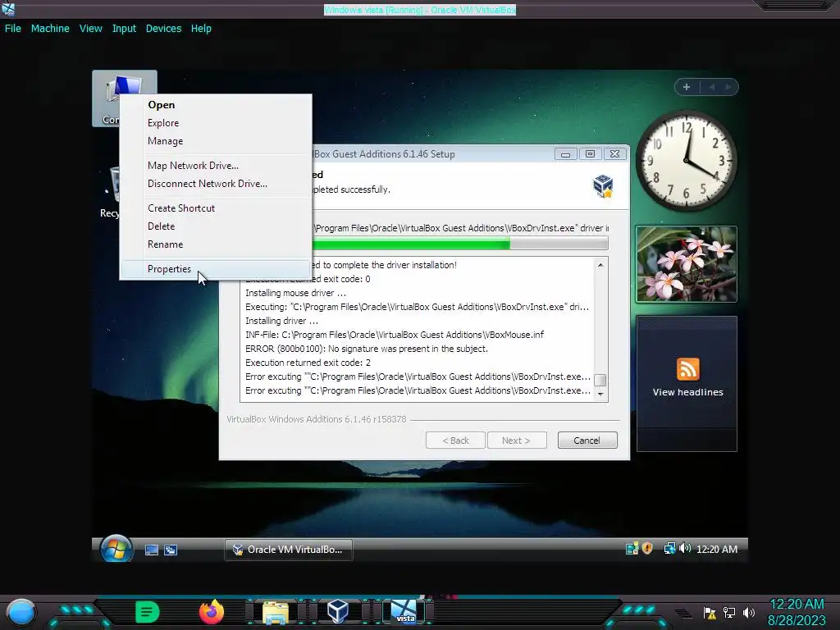Click the disabled Next > button
The image size is (840, 630).
517,441
